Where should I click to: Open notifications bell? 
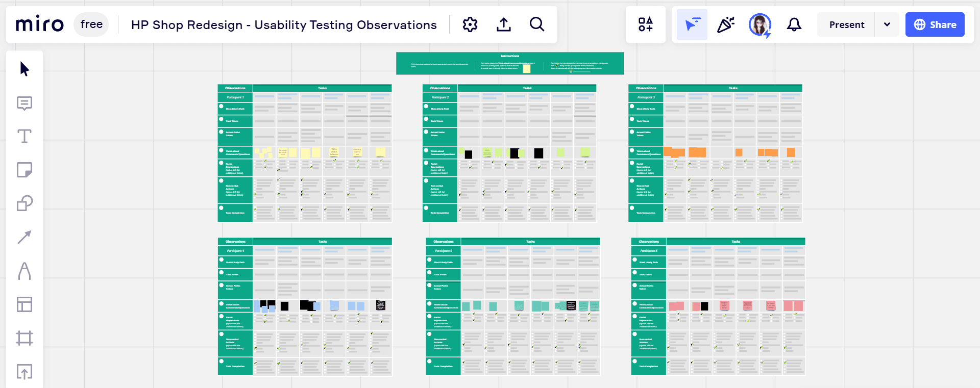[794, 24]
